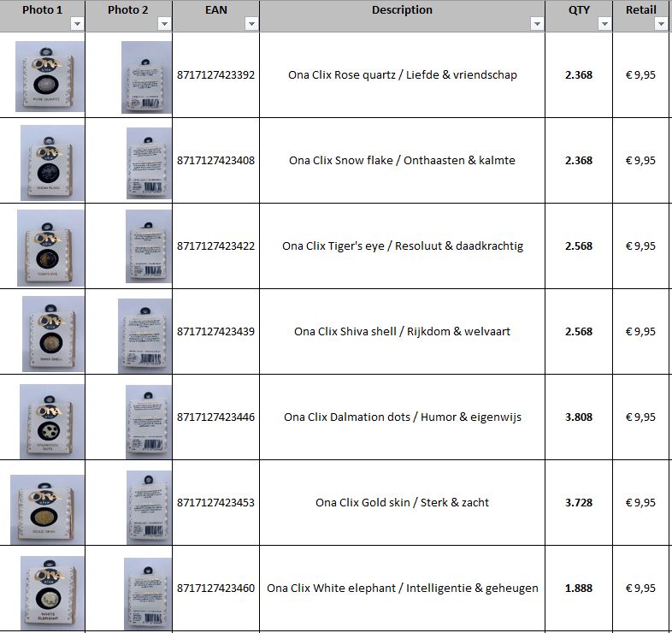Viewport: 672px width, 633px height.
Task: Click the EAN header cell
Action: [x=216, y=16]
